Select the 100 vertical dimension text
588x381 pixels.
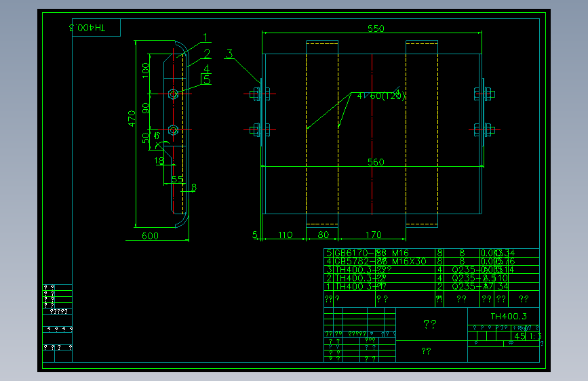pyautogui.click(x=146, y=70)
